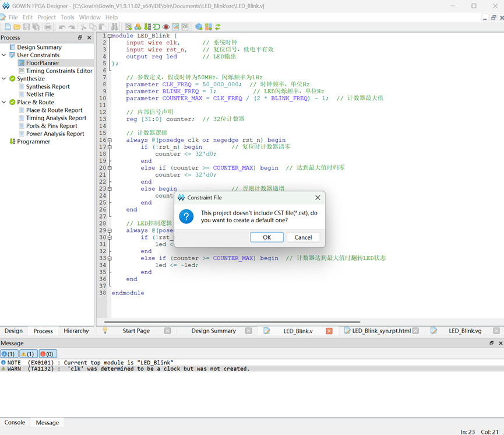The width and height of the screenshot is (504, 435).
Task: Click the red eye toolbar icon
Action: pyautogui.click(x=166, y=27)
